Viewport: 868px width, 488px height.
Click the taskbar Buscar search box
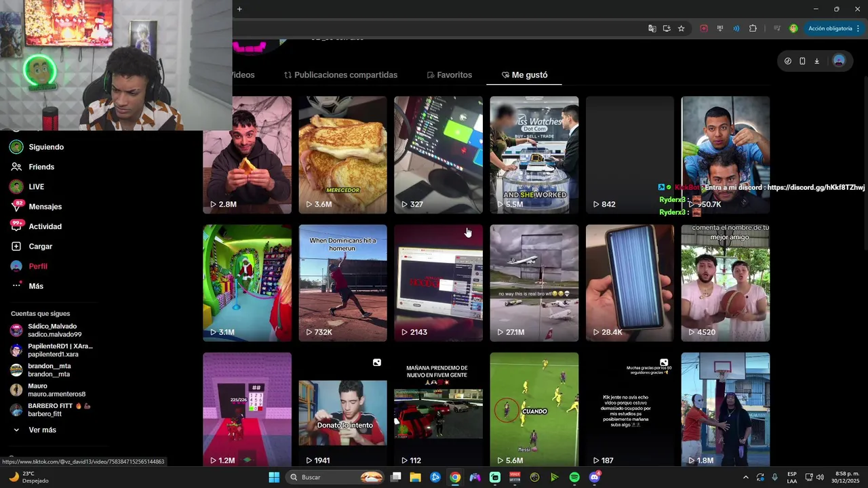tap(336, 477)
